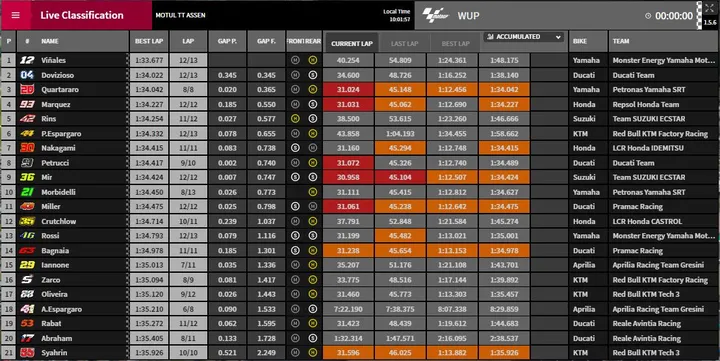The width and height of the screenshot is (720, 361).
Task: Click the session timer 00:00:00
Action: 674,16
